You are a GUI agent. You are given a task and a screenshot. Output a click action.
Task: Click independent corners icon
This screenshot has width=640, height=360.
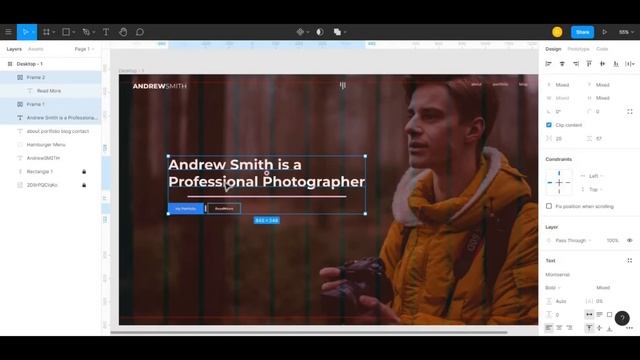click(630, 111)
